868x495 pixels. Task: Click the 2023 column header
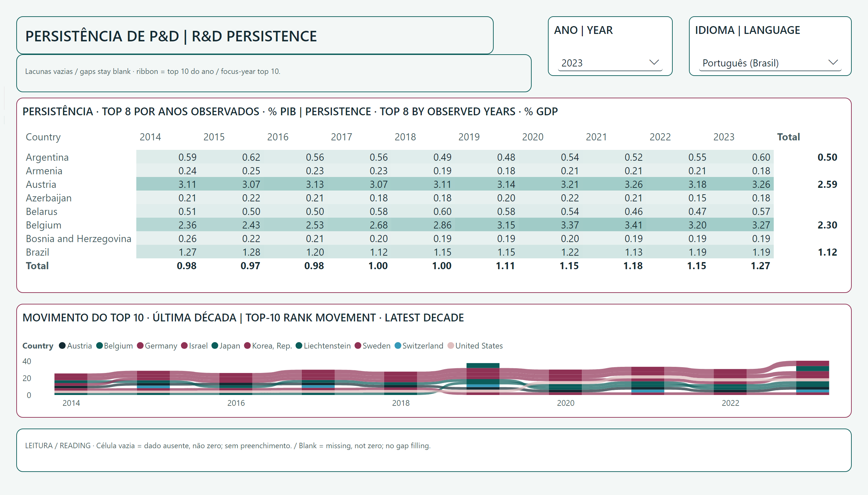[724, 137]
